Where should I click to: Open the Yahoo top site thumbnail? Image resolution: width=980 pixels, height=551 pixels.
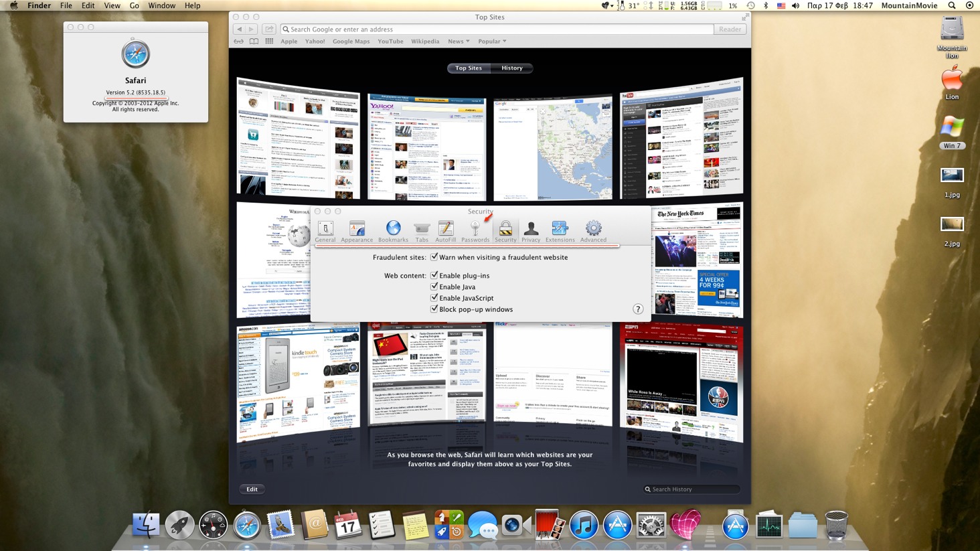click(x=426, y=147)
